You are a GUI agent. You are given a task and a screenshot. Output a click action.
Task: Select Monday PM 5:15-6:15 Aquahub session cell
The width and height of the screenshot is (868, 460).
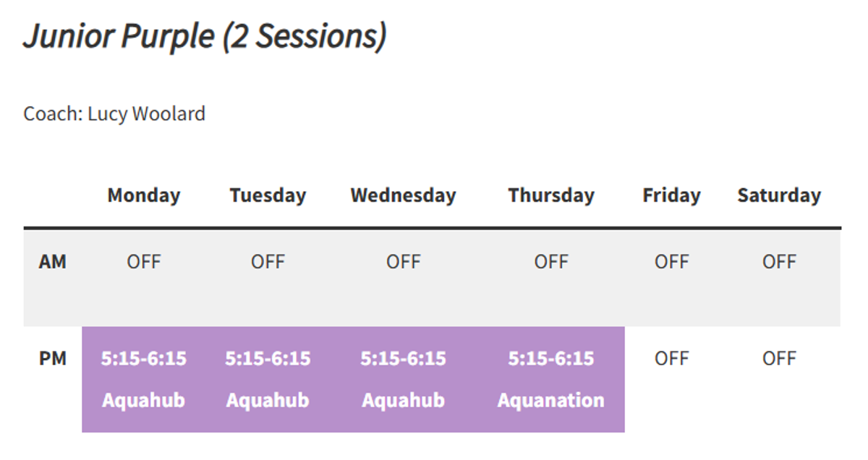[x=144, y=380]
